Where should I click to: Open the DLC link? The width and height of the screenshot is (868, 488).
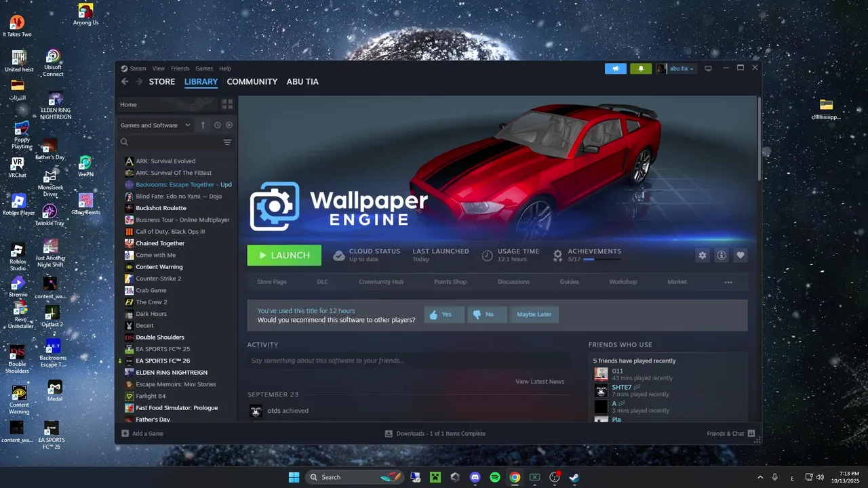322,282
